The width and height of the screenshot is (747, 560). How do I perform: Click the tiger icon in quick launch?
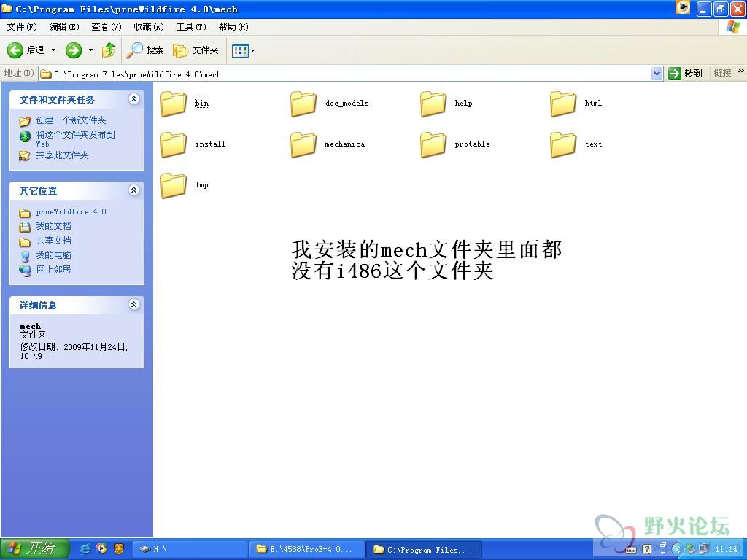[x=119, y=549]
